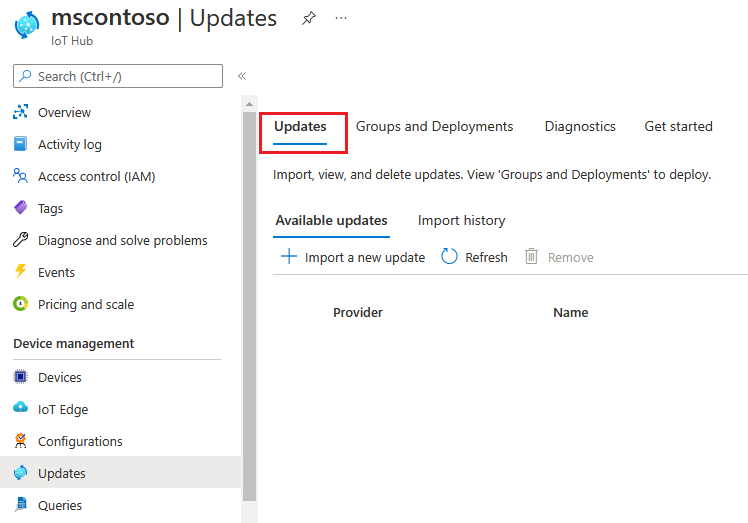Focus the Search (Ctrl+/) input field
748x523 pixels.
[x=118, y=76]
